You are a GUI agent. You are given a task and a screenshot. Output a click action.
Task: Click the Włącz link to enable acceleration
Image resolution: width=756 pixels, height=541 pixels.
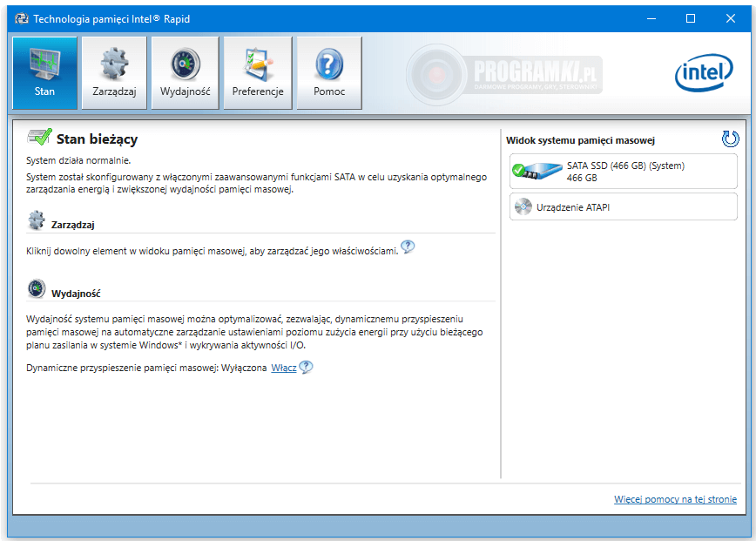(x=284, y=368)
